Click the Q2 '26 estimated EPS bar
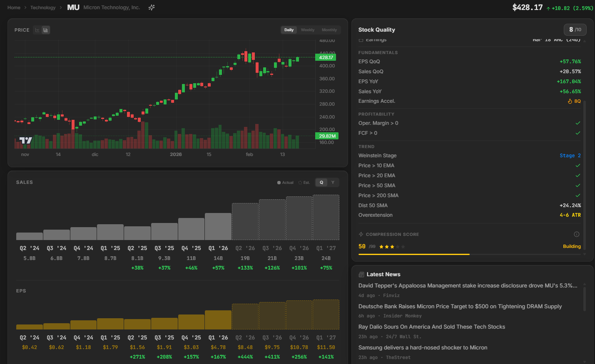Screen dimensions: 595x364 245,317
